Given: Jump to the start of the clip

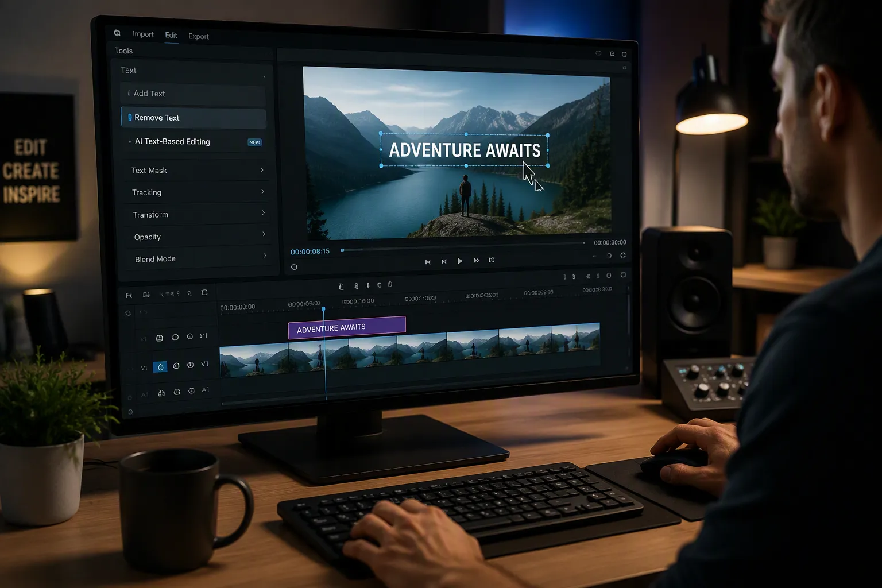Looking at the screenshot, I should [428, 262].
